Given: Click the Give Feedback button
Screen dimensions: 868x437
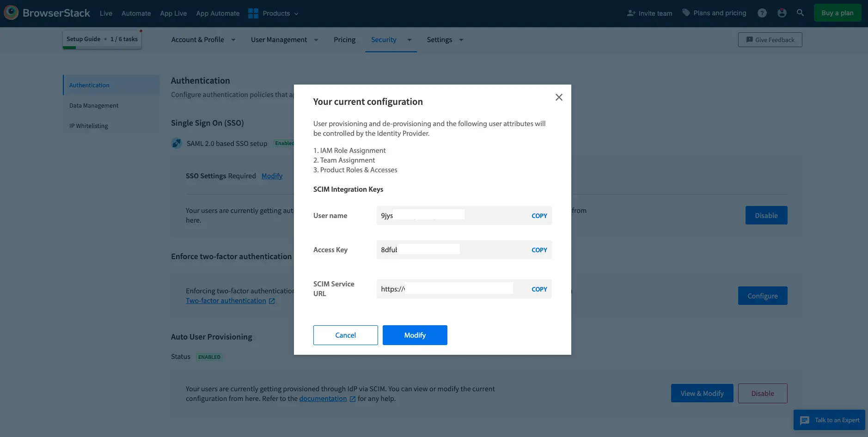Looking at the screenshot, I should [x=770, y=40].
